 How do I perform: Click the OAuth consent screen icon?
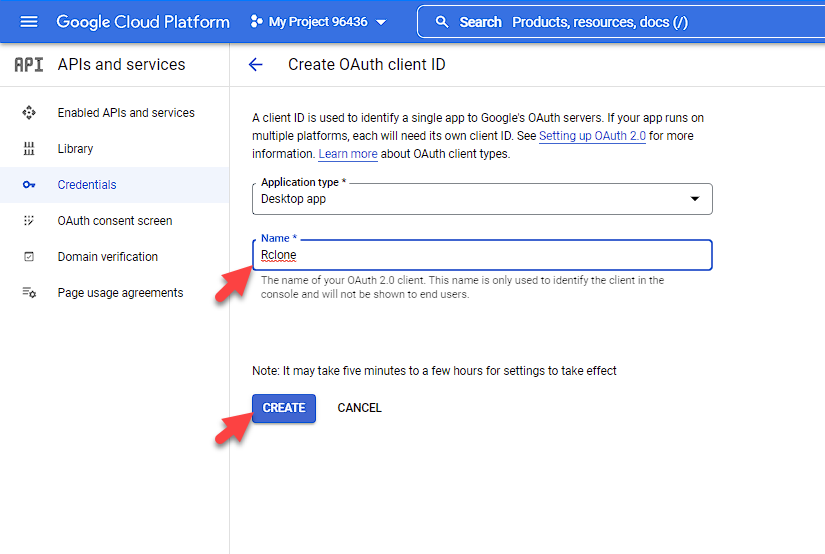(x=29, y=220)
